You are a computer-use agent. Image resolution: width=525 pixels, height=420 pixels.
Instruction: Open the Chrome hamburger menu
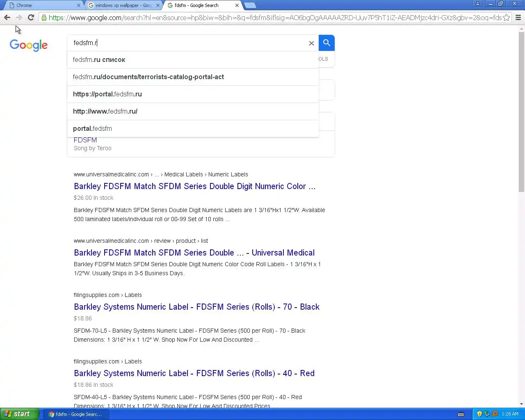[518, 18]
